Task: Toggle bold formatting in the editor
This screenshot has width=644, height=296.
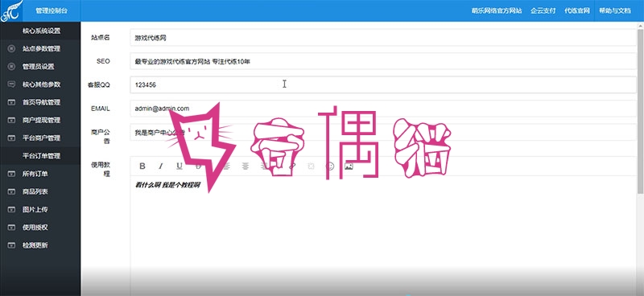Action: pos(142,166)
